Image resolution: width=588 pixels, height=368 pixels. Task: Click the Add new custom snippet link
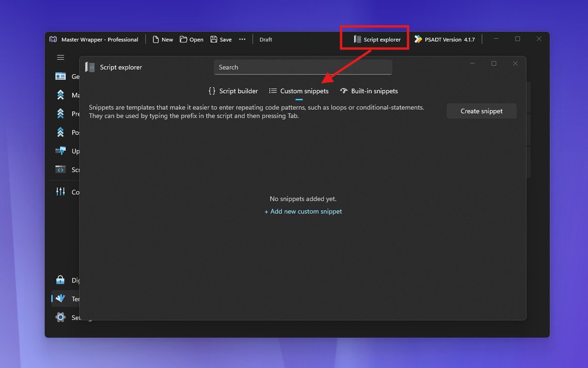(303, 211)
